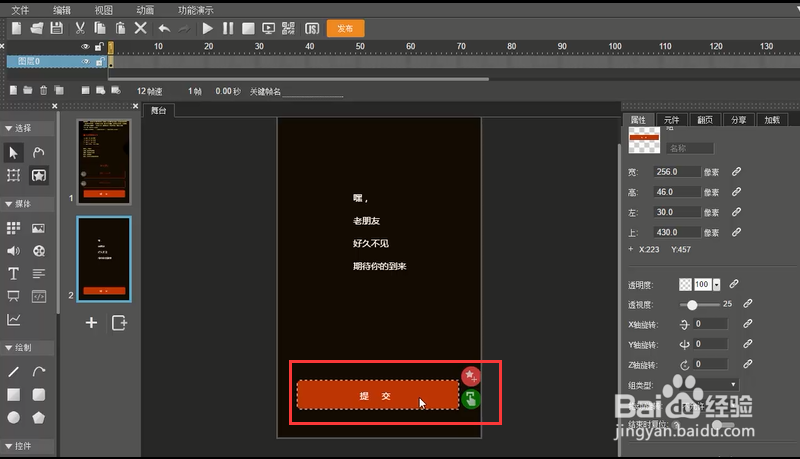Play the animation
The width and height of the screenshot is (800, 459).
click(208, 28)
